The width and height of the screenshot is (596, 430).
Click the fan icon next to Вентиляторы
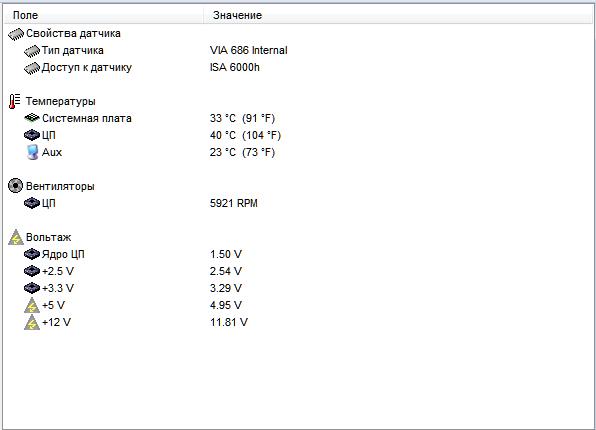(15, 186)
